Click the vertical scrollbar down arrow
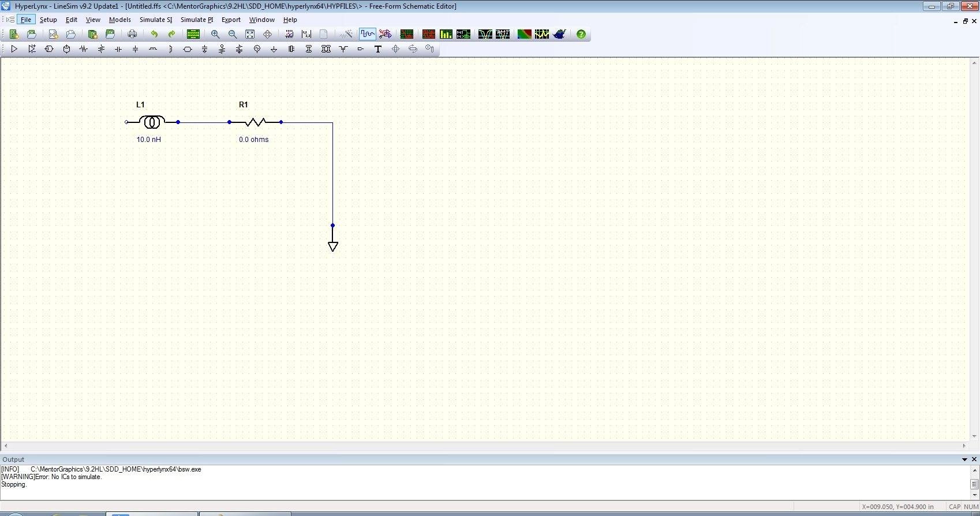 tap(975, 437)
